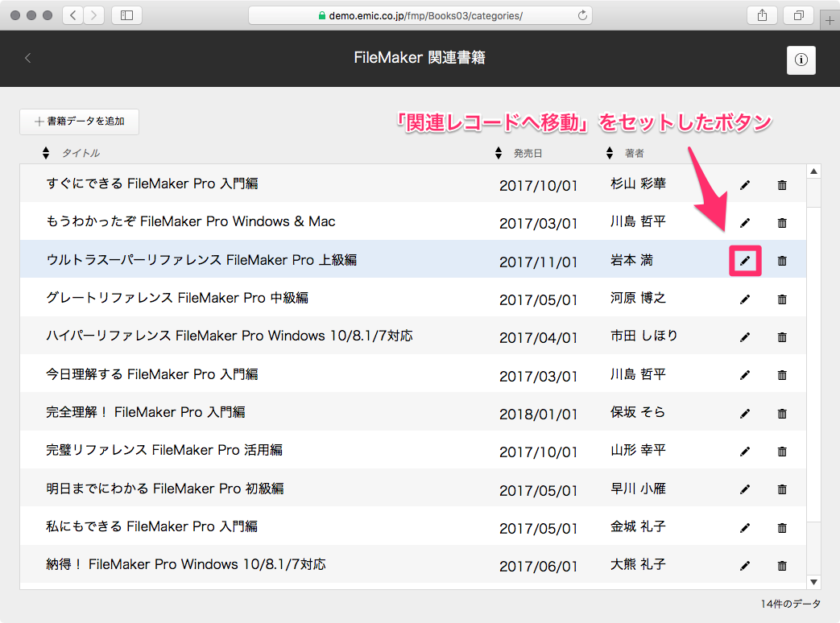The height and width of the screenshot is (623, 840).
Task: Edit すぐにできる FileMaker Pro 入門編 via pencil icon
Action: click(x=745, y=185)
